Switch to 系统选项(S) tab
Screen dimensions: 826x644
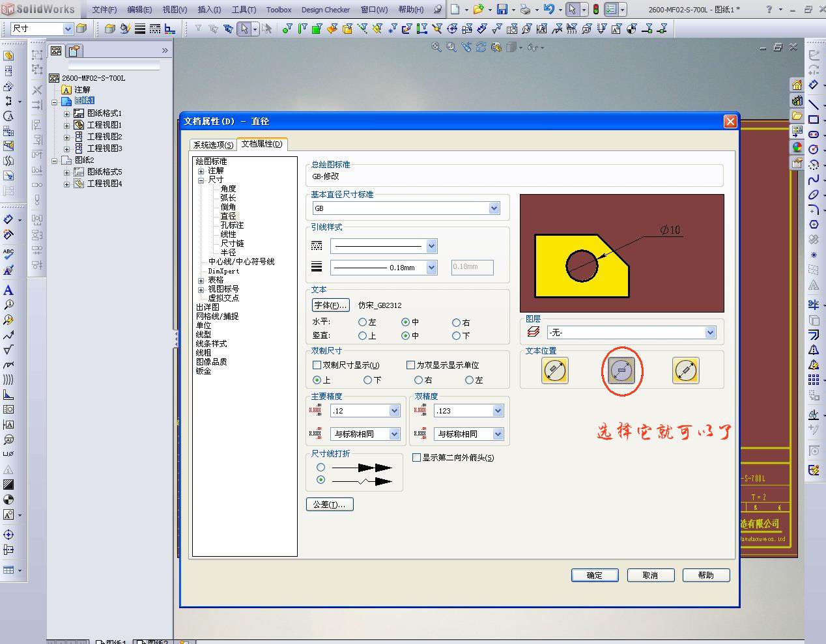213,145
